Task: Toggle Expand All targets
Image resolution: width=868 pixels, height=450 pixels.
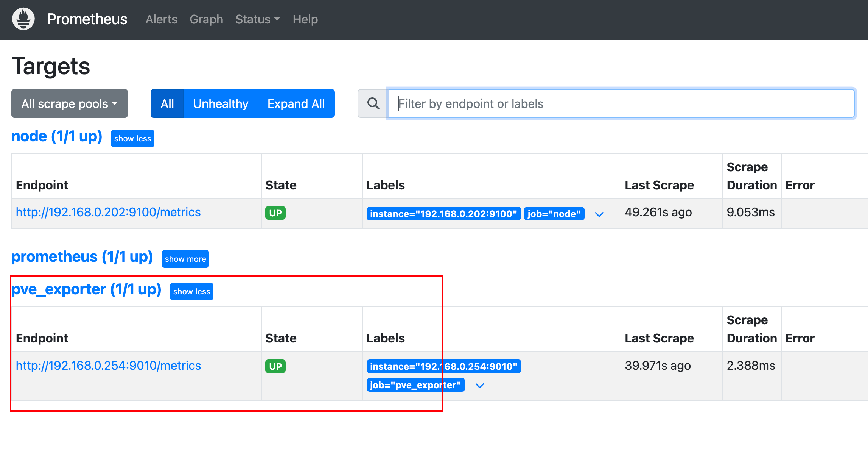Action: click(296, 103)
